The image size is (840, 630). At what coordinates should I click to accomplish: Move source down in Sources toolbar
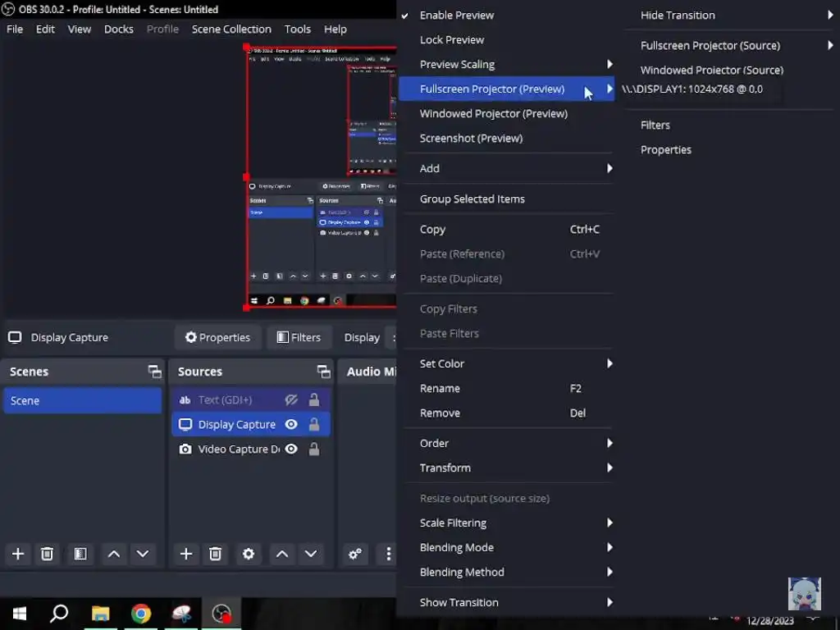311,554
